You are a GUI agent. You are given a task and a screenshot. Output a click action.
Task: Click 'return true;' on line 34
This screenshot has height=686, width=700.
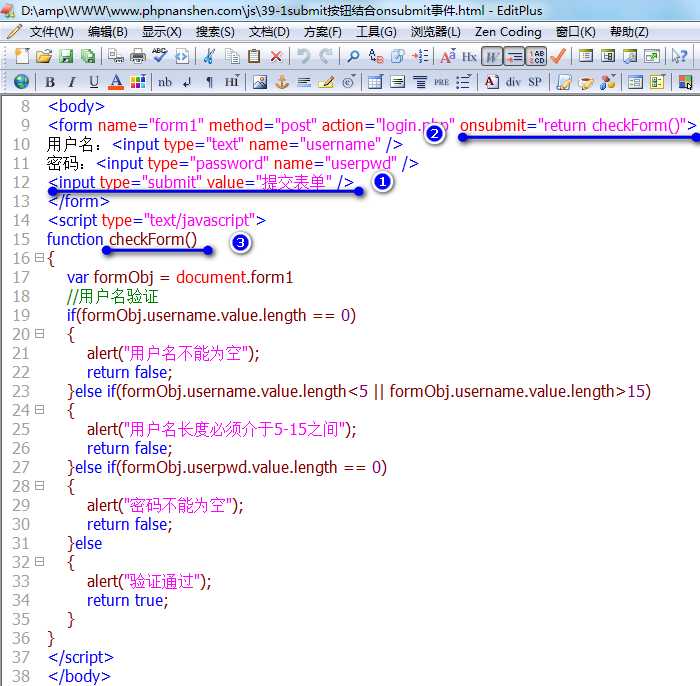tap(127, 600)
